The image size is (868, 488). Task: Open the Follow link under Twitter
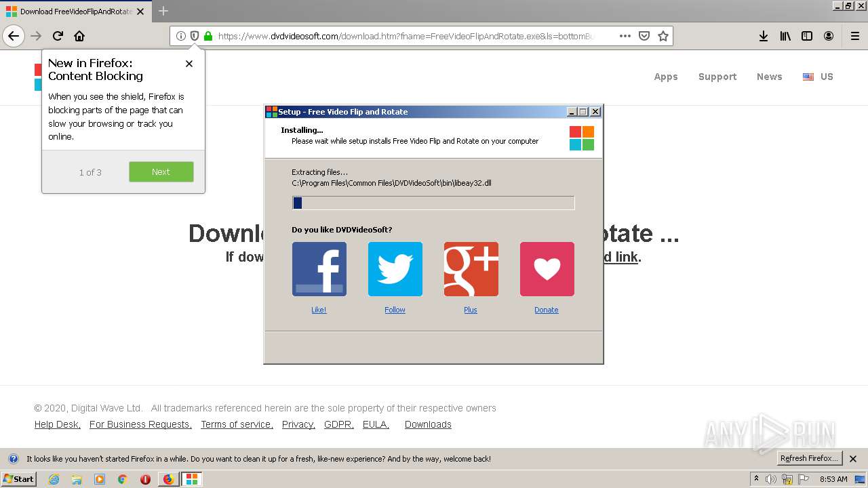395,310
